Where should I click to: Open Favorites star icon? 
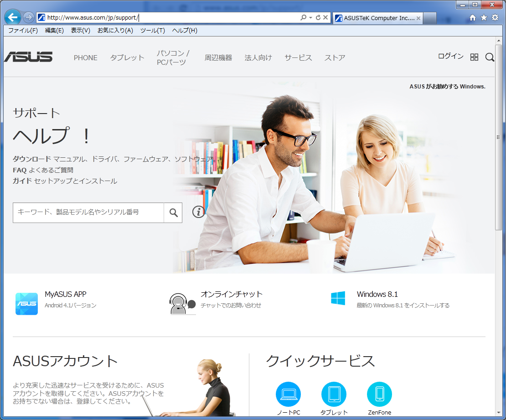[x=484, y=18]
